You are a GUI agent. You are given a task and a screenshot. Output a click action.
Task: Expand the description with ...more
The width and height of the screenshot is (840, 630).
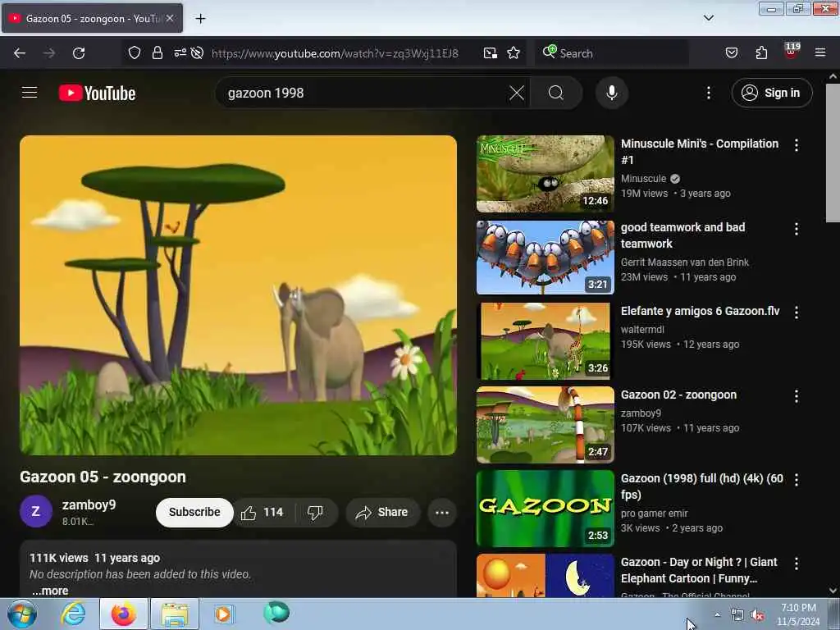pyautogui.click(x=50, y=591)
